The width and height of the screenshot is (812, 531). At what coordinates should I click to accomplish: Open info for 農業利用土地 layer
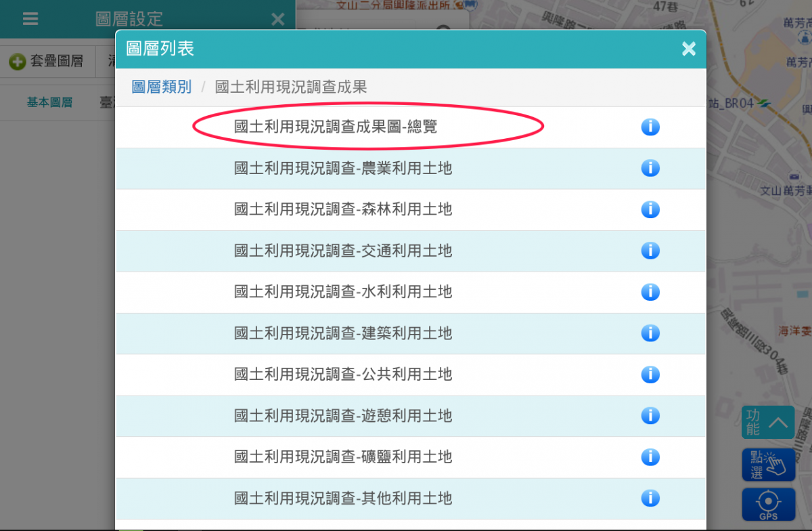650,168
